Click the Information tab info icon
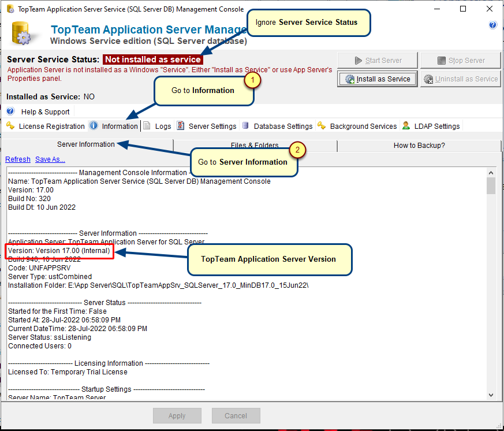Image resolution: width=504 pixels, height=431 pixels. click(x=94, y=125)
